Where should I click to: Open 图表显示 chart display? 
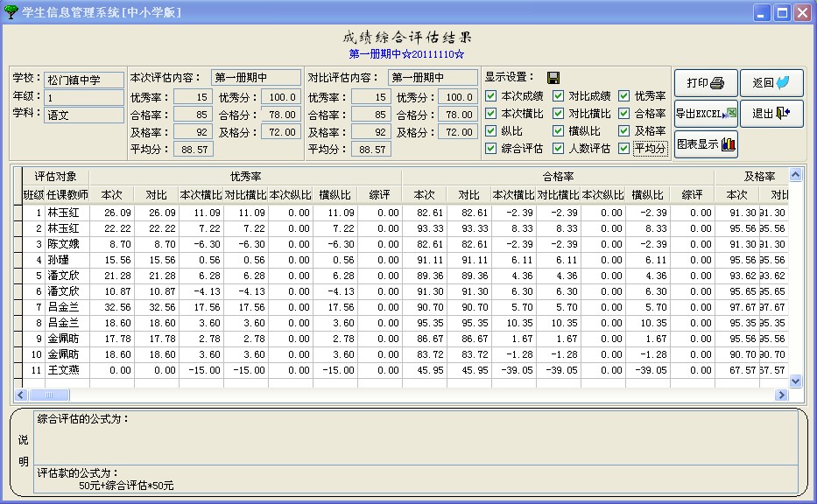coord(706,144)
